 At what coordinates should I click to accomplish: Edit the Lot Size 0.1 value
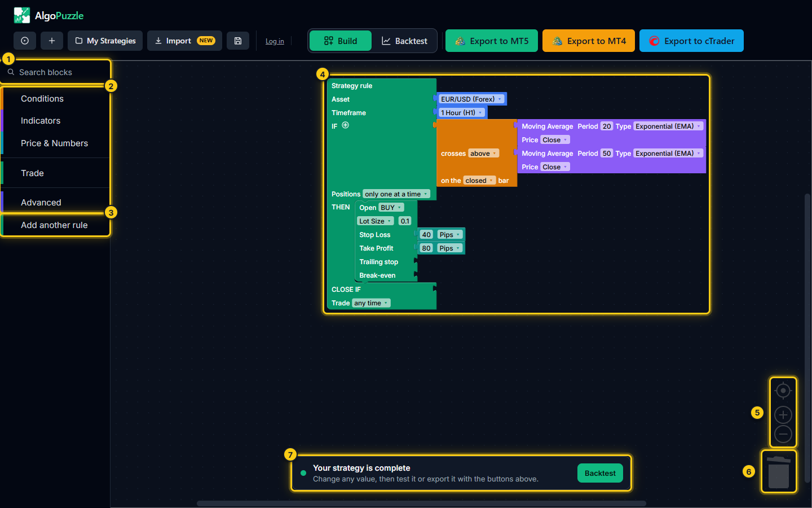405,221
